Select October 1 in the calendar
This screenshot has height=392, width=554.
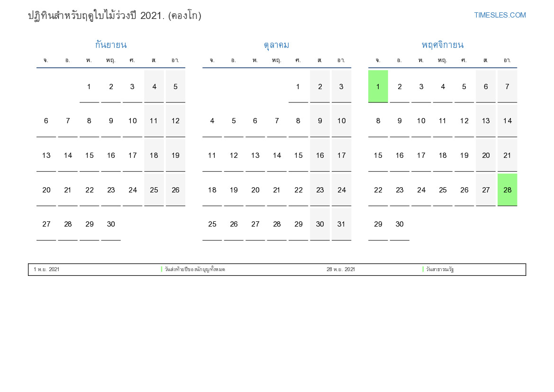click(x=298, y=86)
